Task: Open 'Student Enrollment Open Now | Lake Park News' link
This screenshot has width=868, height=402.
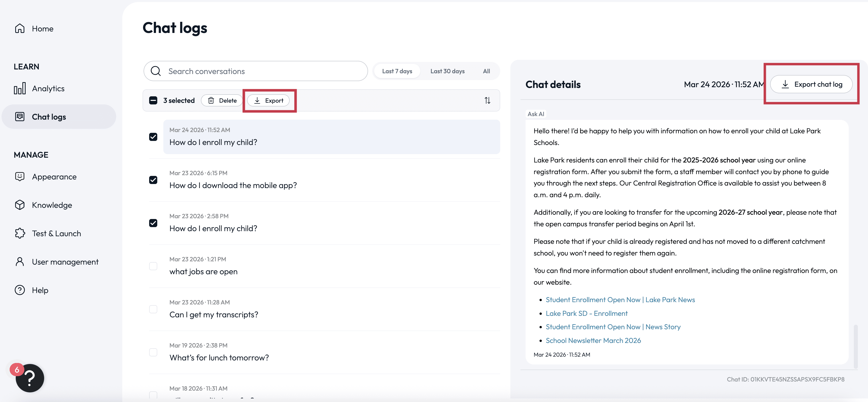Action: [620, 300]
